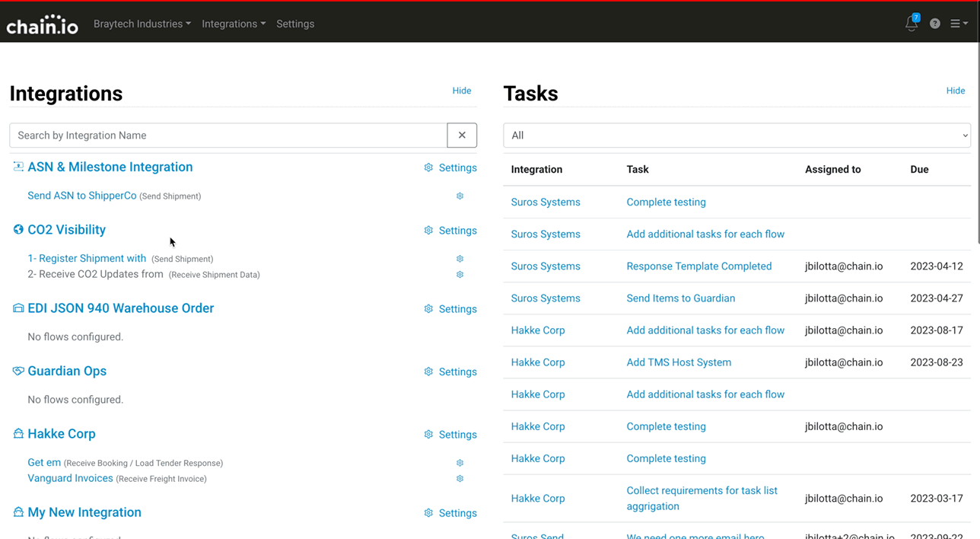Open My New Integration
This screenshot has width=980, height=539.
click(84, 512)
